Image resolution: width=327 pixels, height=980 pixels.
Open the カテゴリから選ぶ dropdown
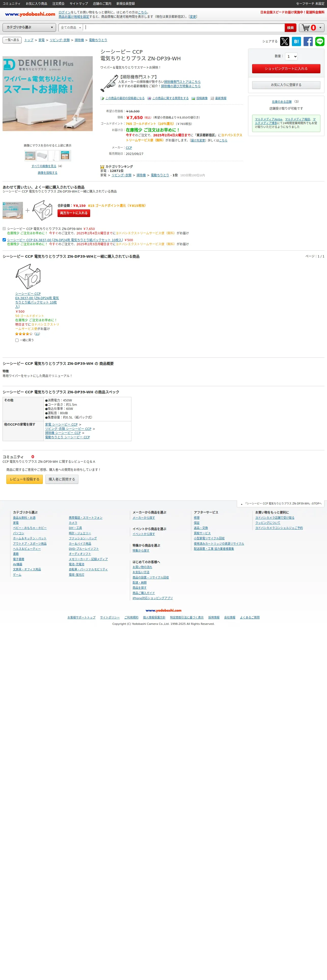pyautogui.click(x=29, y=27)
